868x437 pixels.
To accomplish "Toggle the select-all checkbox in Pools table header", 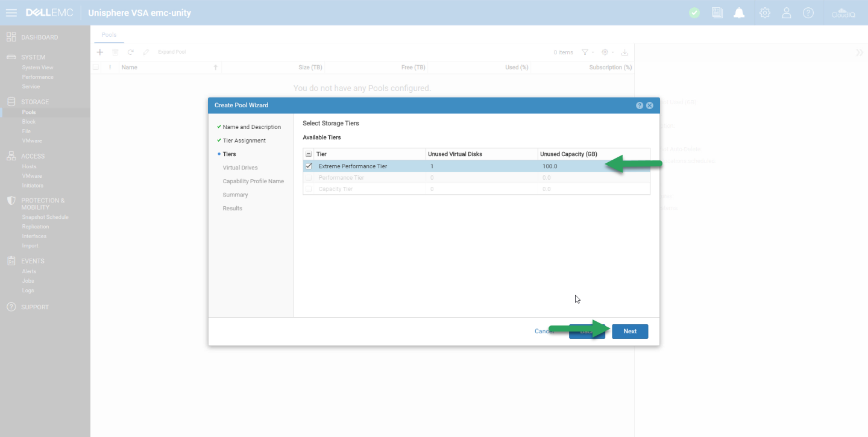I will pos(96,68).
